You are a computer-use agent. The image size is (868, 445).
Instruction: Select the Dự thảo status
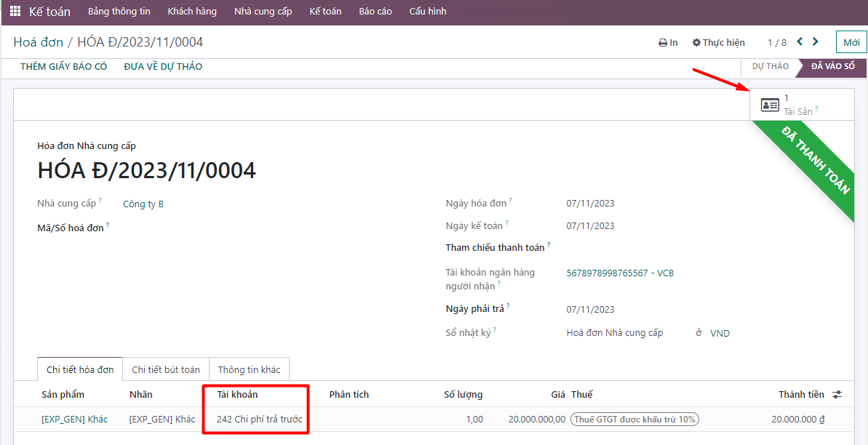[770, 66]
